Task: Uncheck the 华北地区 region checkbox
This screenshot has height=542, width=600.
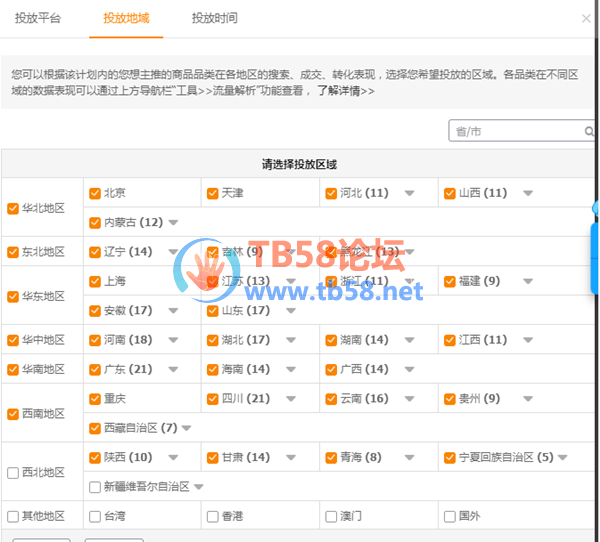Action: click(13, 208)
